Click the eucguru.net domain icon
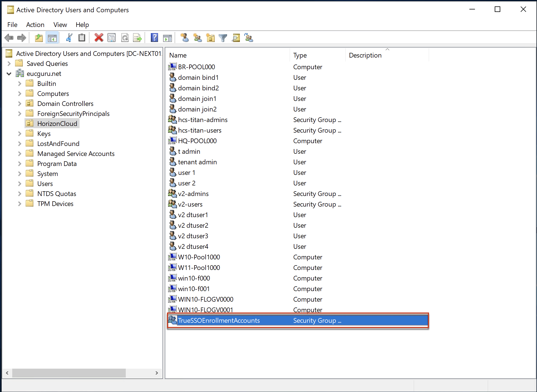 click(20, 73)
